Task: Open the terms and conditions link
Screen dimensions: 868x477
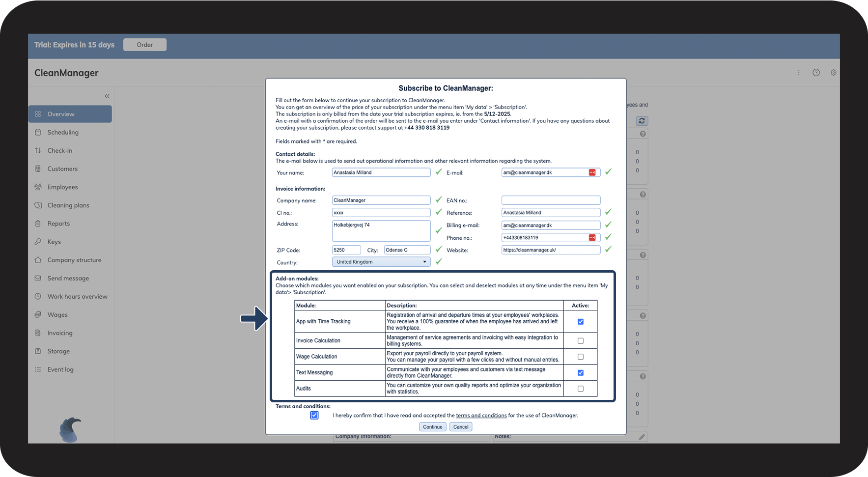Action: click(481, 416)
